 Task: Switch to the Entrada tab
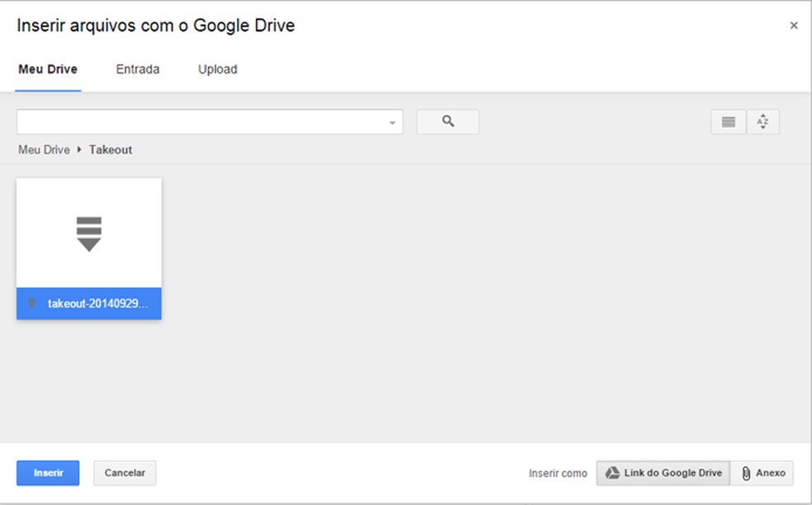tap(137, 69)
